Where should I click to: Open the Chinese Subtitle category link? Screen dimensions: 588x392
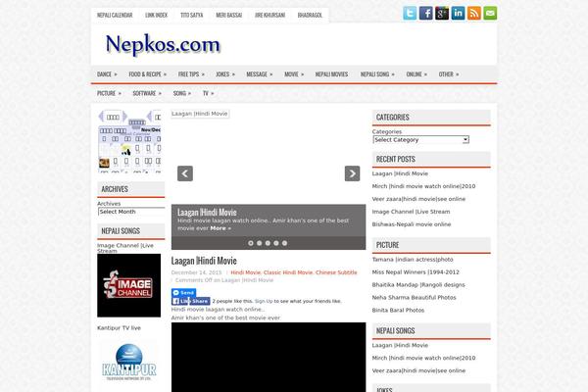click(336, 272)
